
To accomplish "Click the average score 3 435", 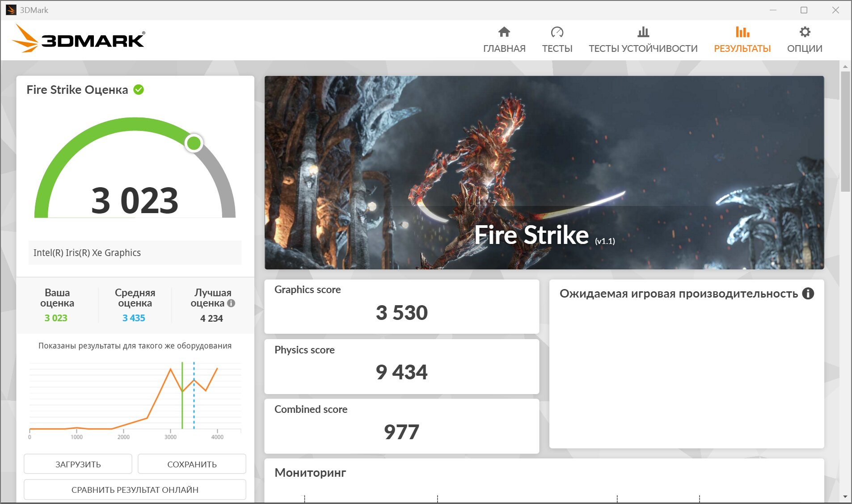I will coord(134,318).
